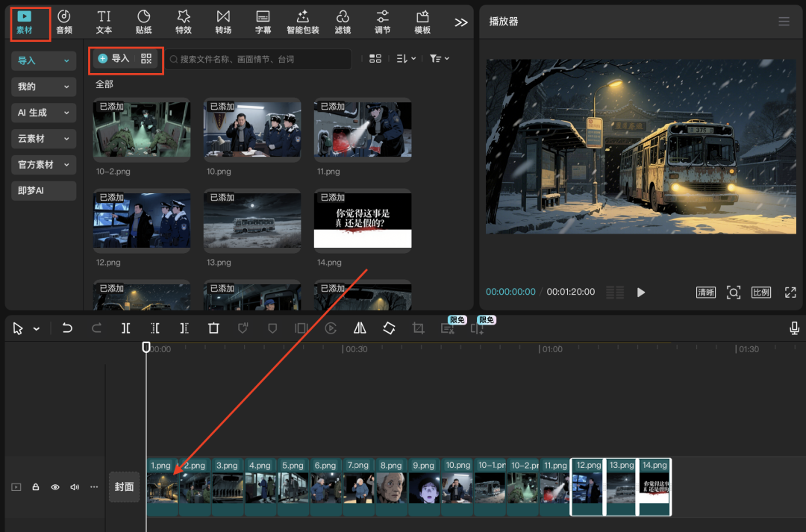Click the playhead at timeline start
This screenshot has height=532, width=806.
tap(146, 348)
